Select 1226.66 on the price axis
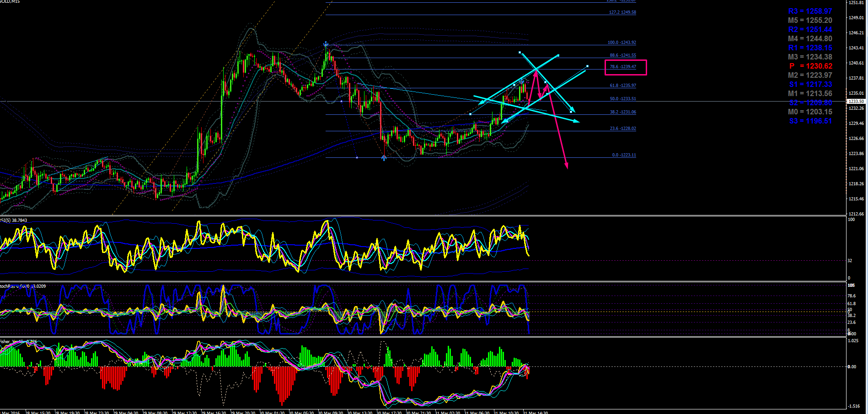 click(856, 139)
